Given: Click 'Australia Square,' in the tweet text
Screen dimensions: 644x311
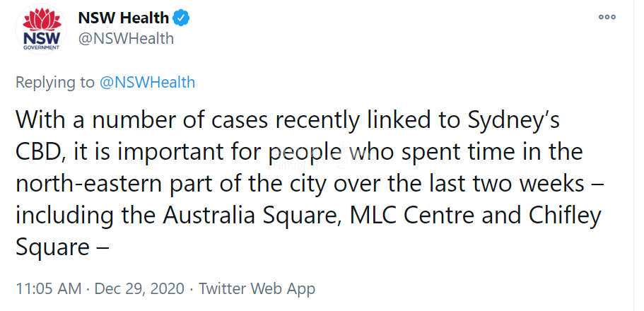Looking at the screenshot, I should click(251, 216).
